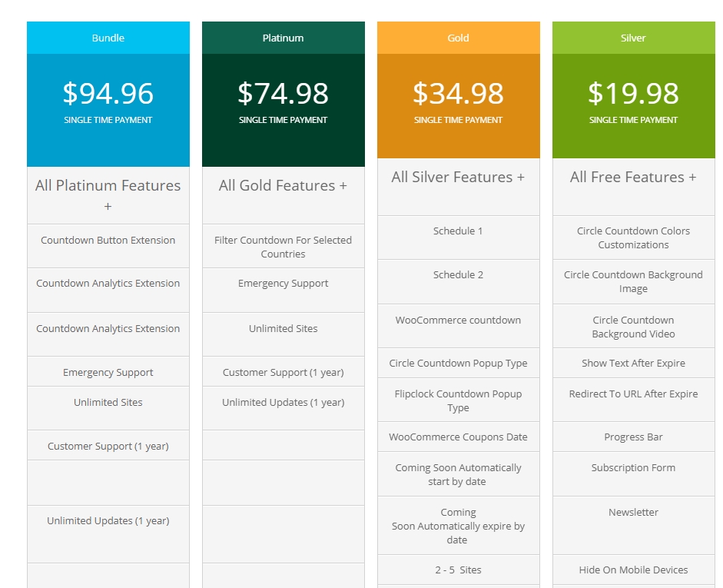This screenshot has width=723, height=588.
Task: Click Customer Support (1 year) under Bundle
Action: point(108,446)
